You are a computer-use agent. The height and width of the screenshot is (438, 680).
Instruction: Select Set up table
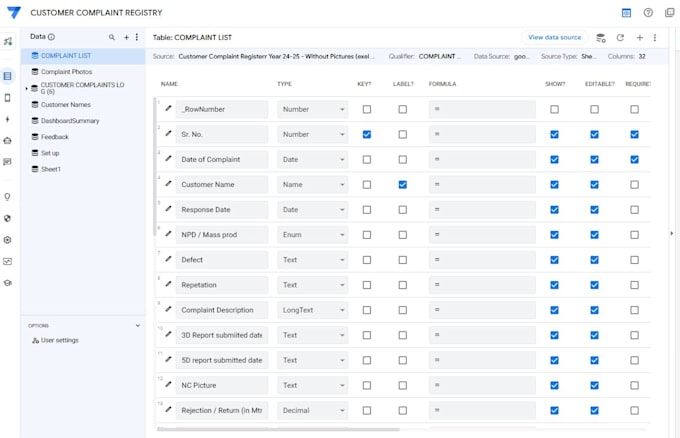(x=83, y=153)
